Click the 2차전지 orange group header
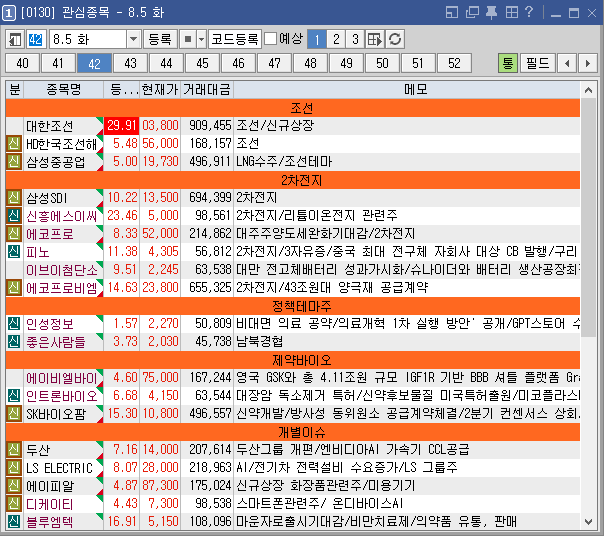The image size is (604, 536). pyautogui.click(x=293, y=180)
